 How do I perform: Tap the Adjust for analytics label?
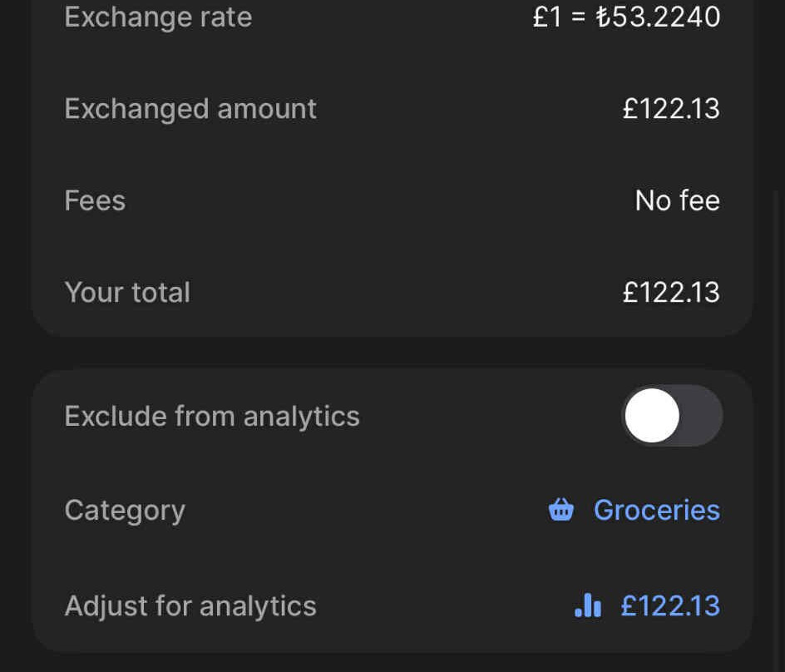pos(190,605)
